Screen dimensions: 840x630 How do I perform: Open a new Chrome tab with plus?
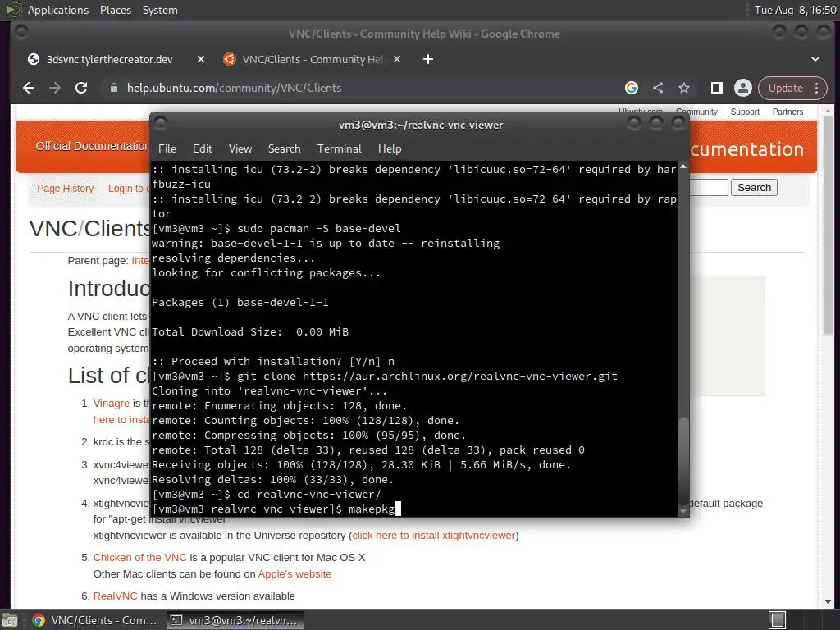pyautogui.click(x=428, y=59)
